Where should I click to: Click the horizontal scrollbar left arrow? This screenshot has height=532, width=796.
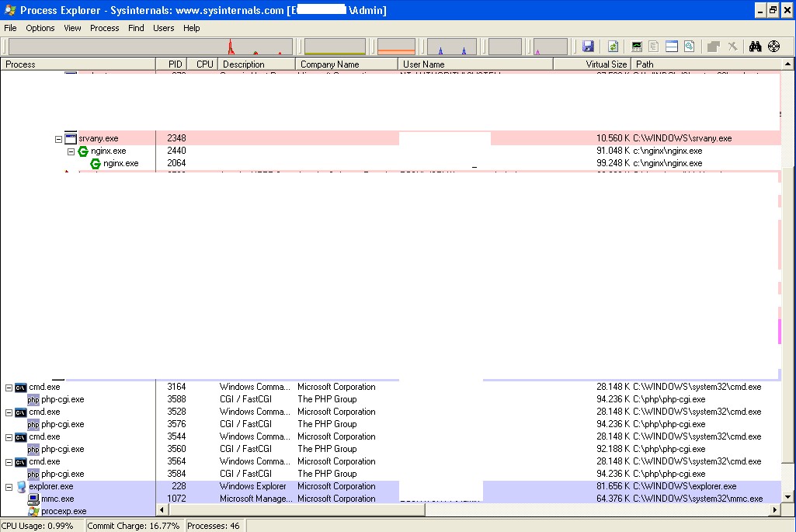coord(162,509)
